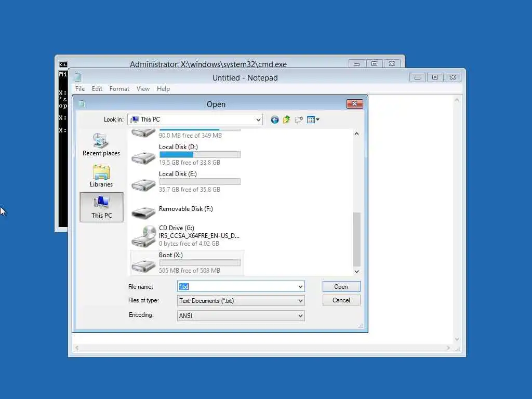Click the cmd.exe window system icon
This screenshot has height=399, width=532.
[x=63, y=64]
